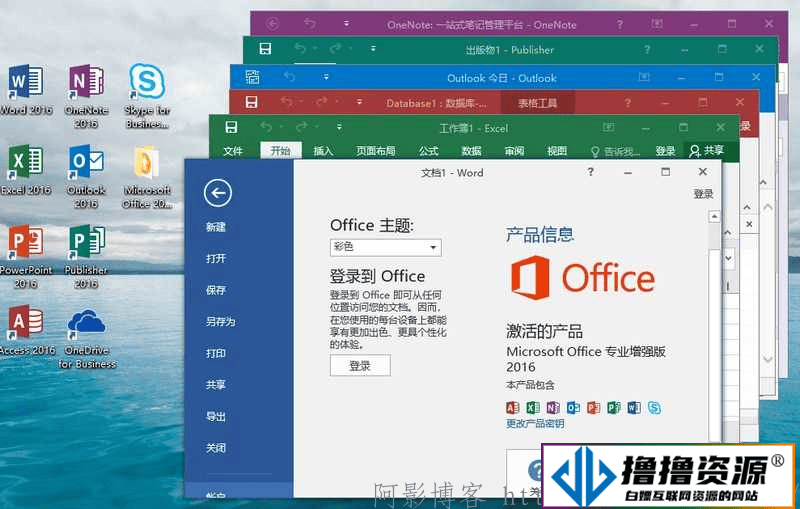
Task: Switch to the 页面布局 tab in Excel
Action: click(376, 151)
